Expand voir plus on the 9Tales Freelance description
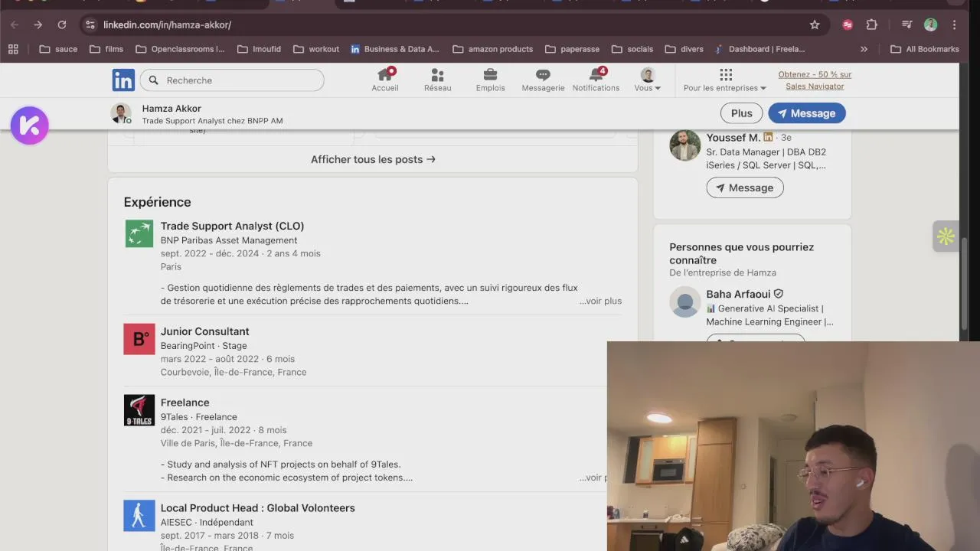Viewport: 980px width, 551px height. pyautogui.click(x=593, y=478)
